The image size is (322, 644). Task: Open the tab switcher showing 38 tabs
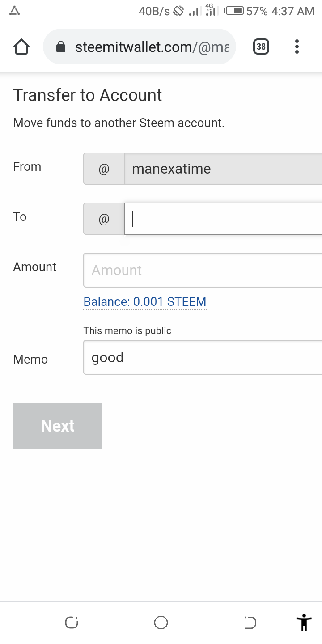pos(261,47)
